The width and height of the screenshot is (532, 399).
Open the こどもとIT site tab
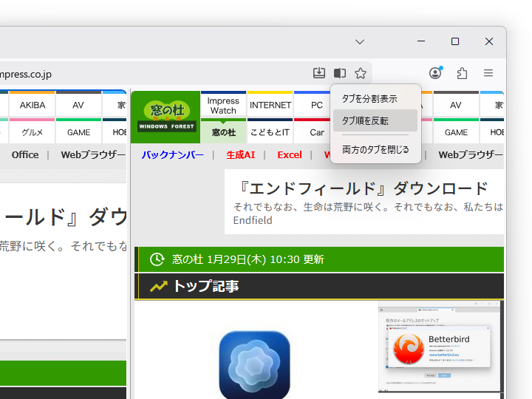(x=270, y=132)
